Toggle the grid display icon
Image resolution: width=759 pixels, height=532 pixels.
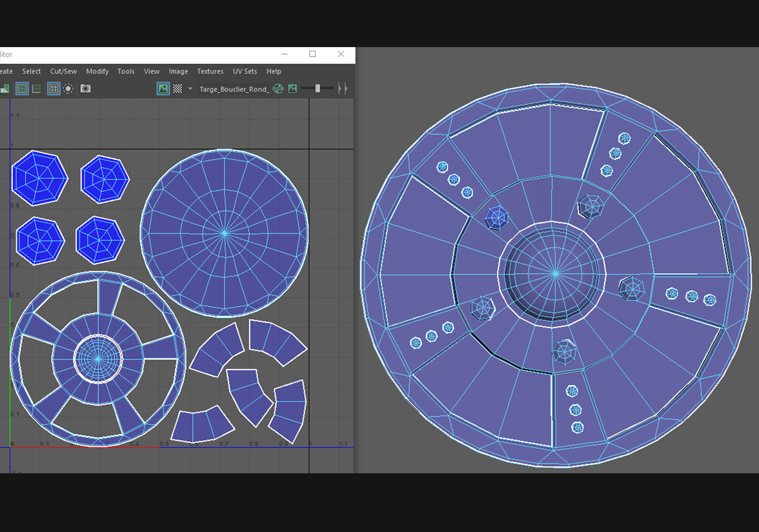tap(54, 88)
